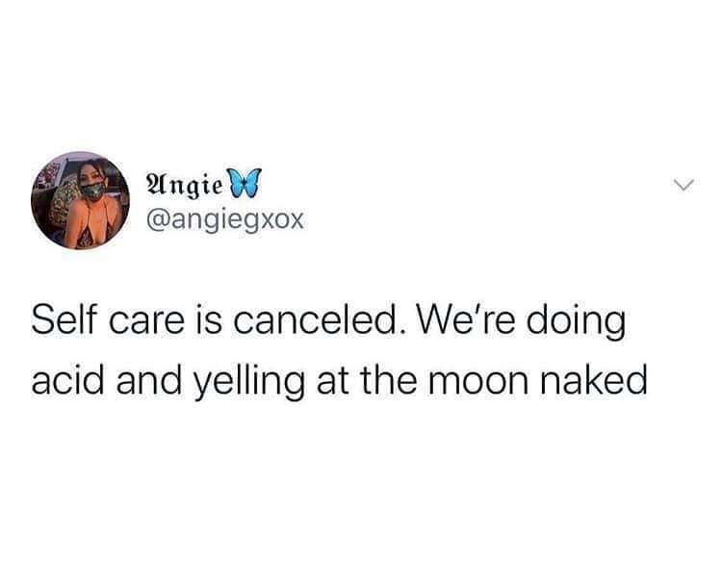This screenshot has width=722, height=588.
Task: Click the word "canceled" in the tweet
Action: (x=315, y=320)
